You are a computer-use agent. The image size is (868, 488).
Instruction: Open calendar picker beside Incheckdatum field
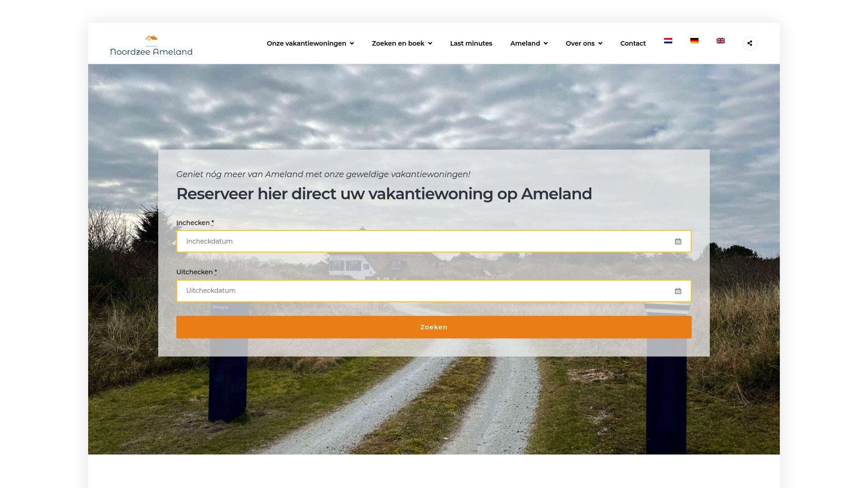pos(678,241)
